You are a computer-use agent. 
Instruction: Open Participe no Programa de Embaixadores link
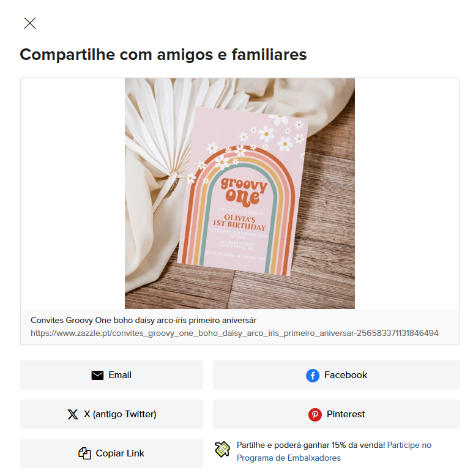(x=334, y=452)
